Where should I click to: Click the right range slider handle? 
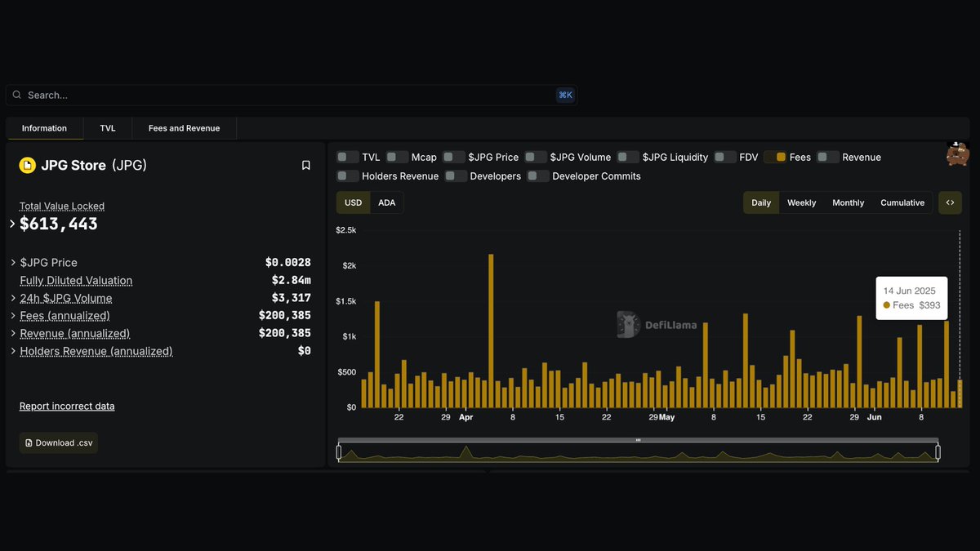(938, 451)
